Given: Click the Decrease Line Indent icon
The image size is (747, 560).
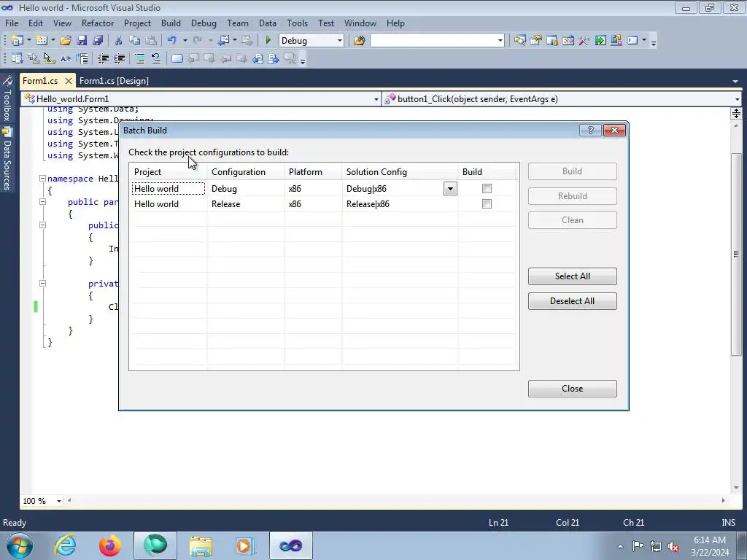Looking at the screenshot, I should coord(103,58).
